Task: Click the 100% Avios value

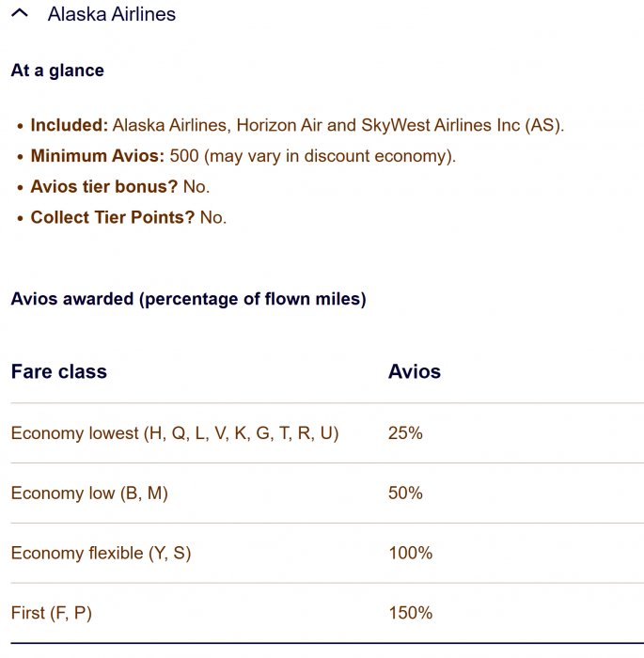Action: point(410,554)
